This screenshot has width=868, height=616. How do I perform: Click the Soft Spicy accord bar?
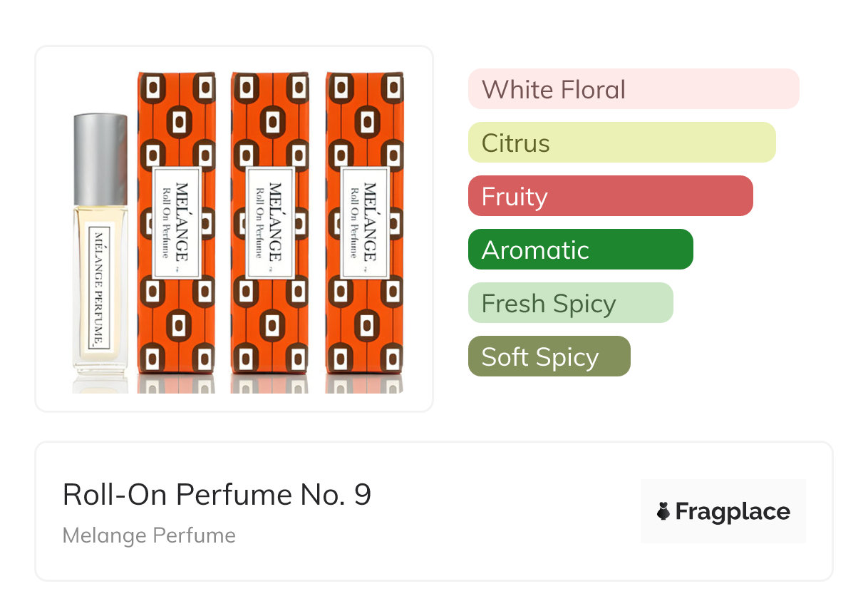[549, 356]
